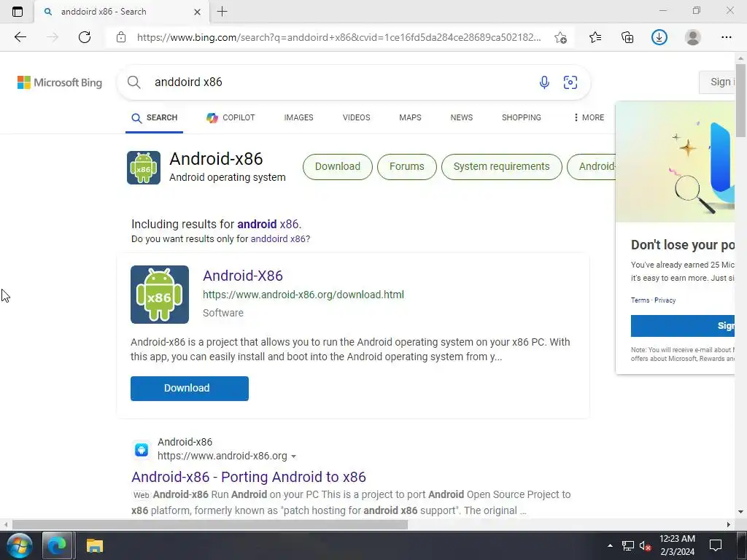Click Microsoft Edge taskbar icon

click(x=57, y=545)
